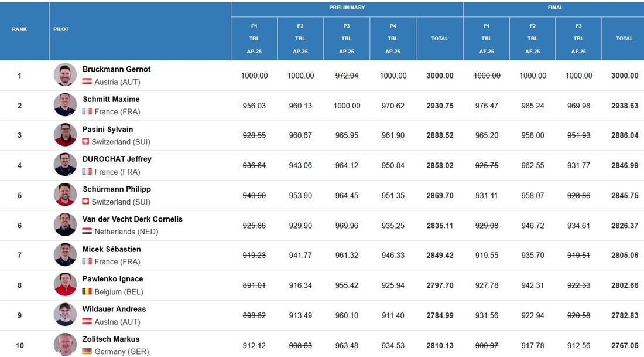Screen dimensions: 644x357
Task: Click the Germany flag icon
Action: 87,352
